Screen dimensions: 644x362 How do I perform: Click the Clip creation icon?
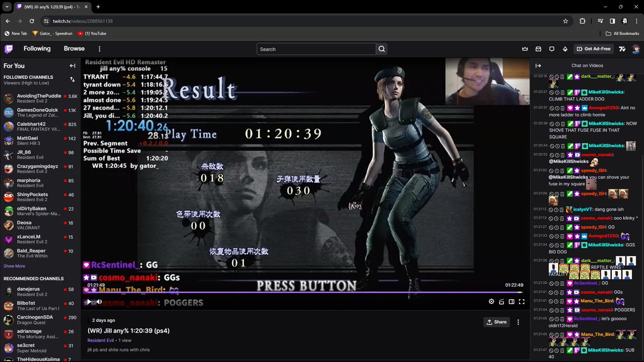502,302
